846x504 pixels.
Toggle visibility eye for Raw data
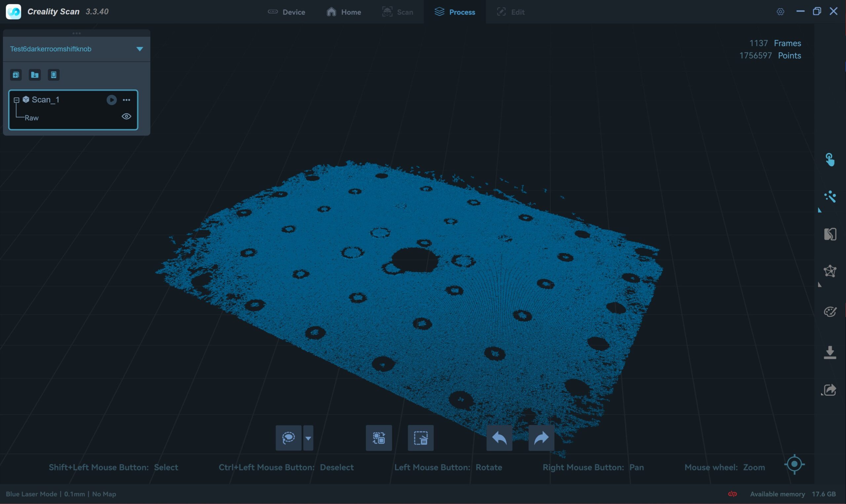tap(126, 117)
